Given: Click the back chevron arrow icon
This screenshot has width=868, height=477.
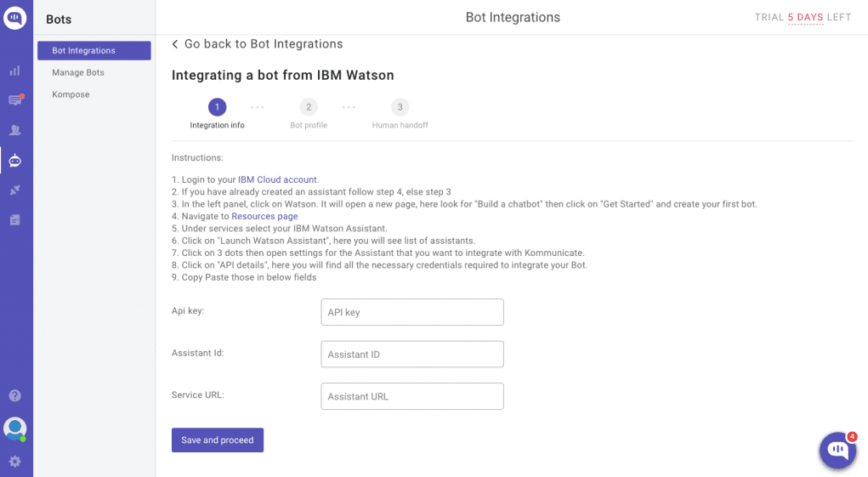Looking at the screenshot, I should pyautogui.click(x=175, y=44).
